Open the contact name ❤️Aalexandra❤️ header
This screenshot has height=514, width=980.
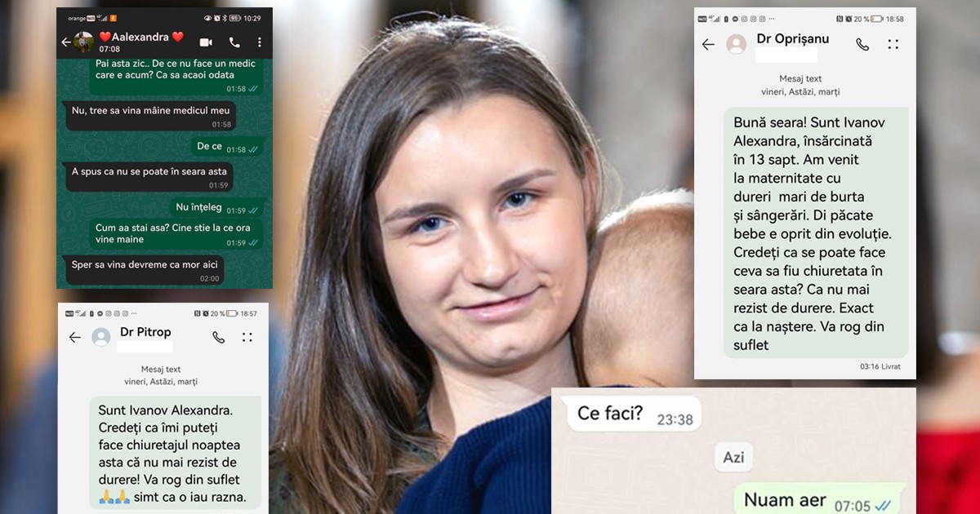[141, 37]
